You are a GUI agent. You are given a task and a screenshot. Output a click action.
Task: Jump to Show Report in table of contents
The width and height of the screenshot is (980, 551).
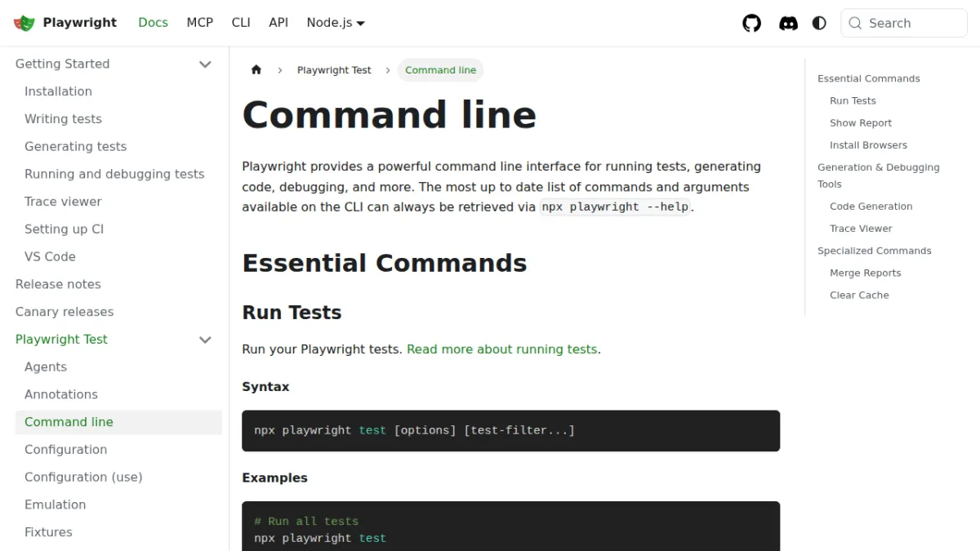pyautogui.click(x=861, y=122)
